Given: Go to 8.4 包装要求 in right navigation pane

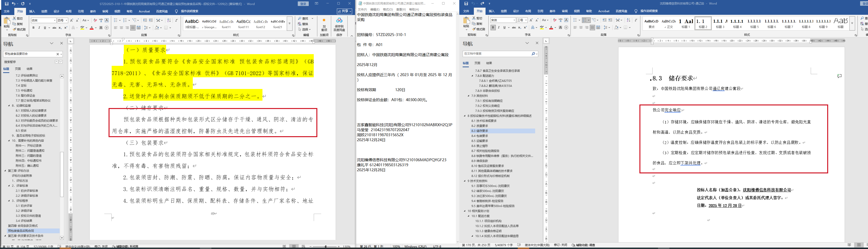Looking at the screenshot, I should (x=480, y=136).
